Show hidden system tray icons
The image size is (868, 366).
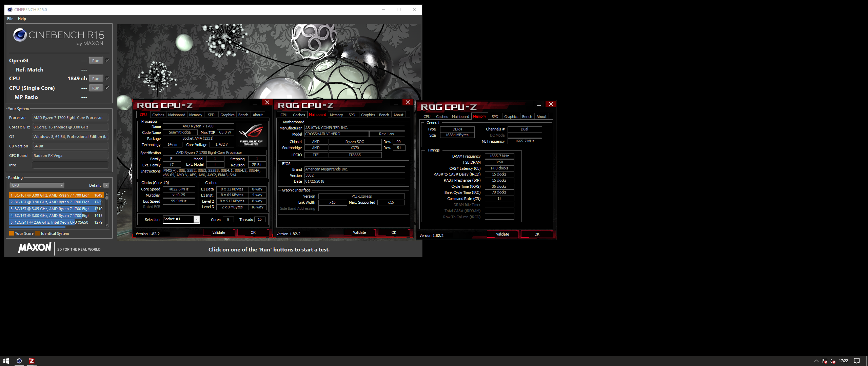(x=816, y=361)
